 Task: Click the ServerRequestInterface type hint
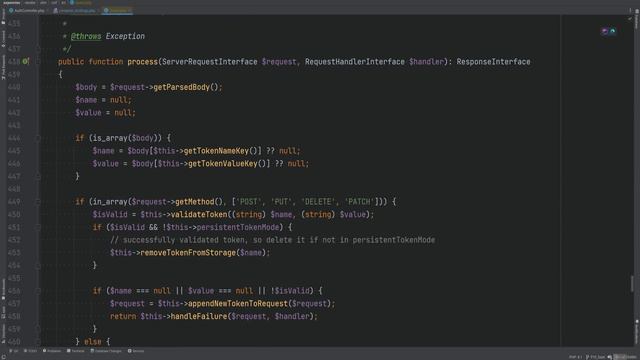click(x=210, y=62)
